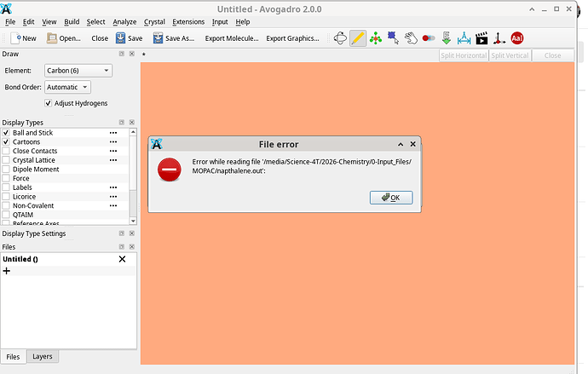Open the Bond Order Automatic dropdown
The height and width of the screenshot is (374, 588).
(67, 87)
